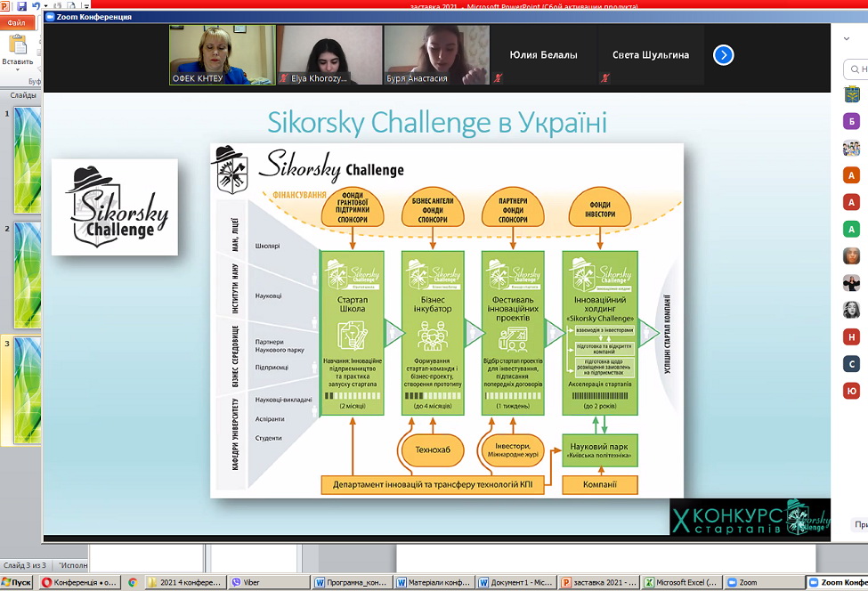The width and height of the screenshot is (868, 591).
Task: Click the cartoon group participant avatar
Action: [851, 149]
